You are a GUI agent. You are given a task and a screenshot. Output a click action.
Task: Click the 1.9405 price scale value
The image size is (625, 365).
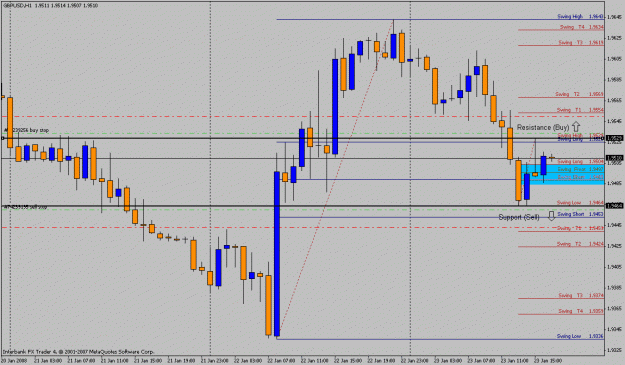pyautogui.click(x=614, y=267)
